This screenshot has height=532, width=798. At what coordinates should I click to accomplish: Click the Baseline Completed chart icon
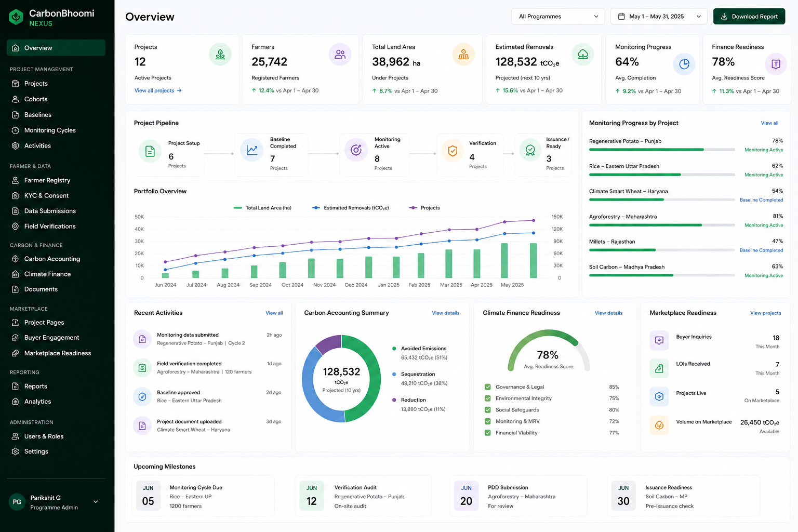[x=252, y=150]
